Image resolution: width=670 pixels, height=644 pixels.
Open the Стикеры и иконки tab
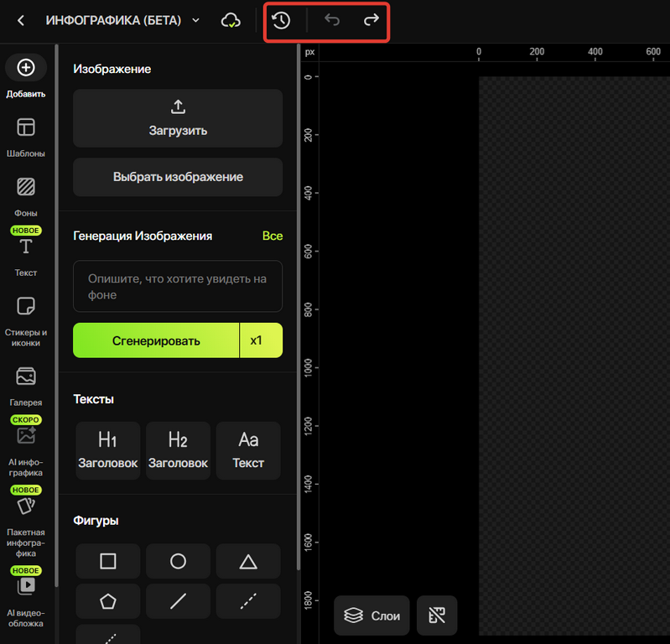[26, 322]
